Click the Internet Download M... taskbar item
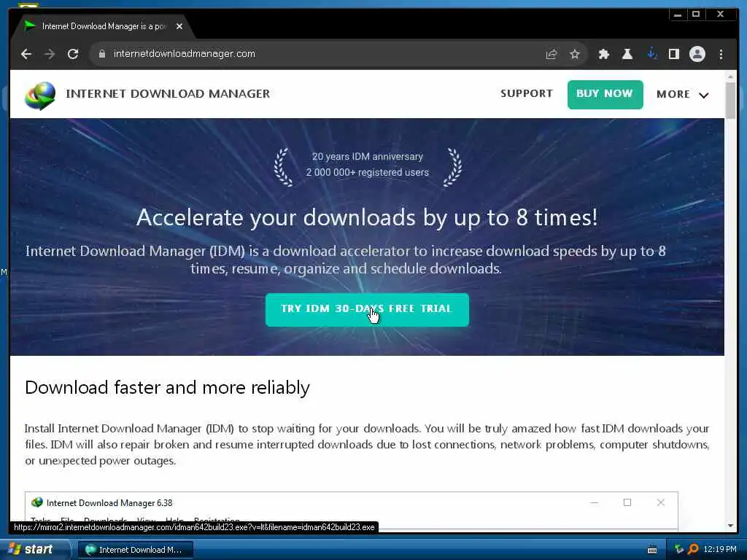 (x=134, y=550)
